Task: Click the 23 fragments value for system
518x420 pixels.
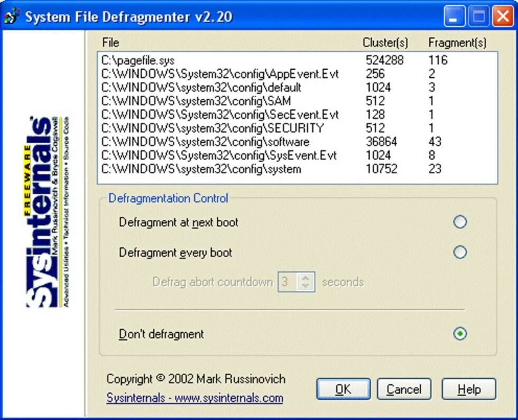Action: pos(434,169)
